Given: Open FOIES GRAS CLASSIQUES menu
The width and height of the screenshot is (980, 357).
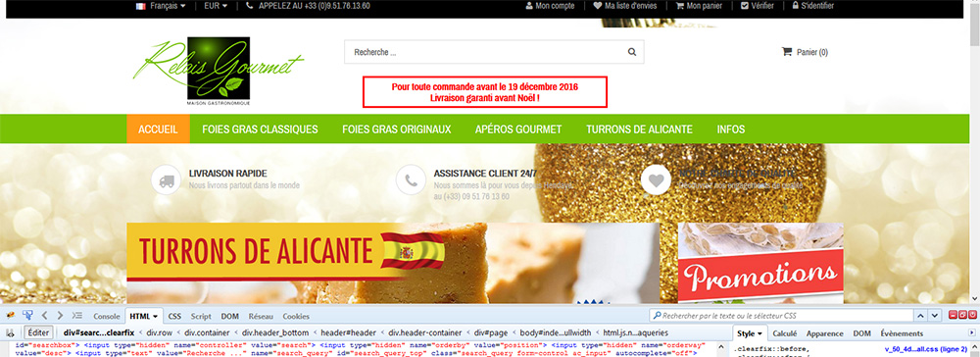Looking at the screenshot, I should [260, 129].
